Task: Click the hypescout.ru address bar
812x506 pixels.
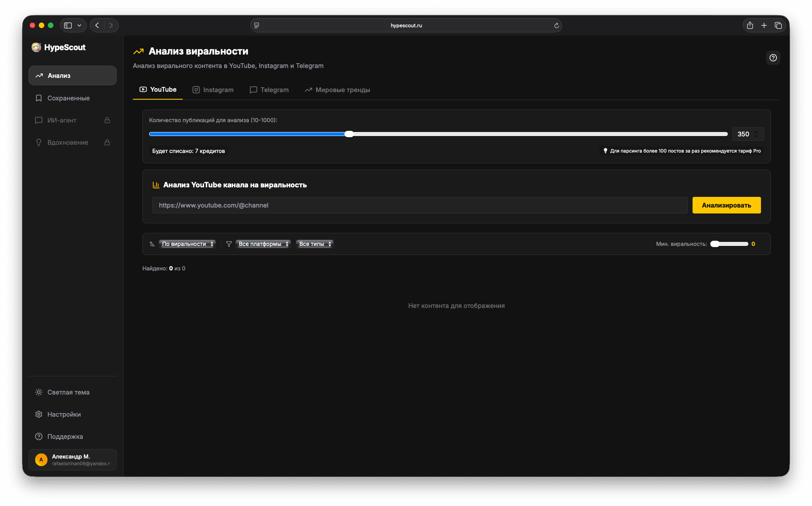Action: tap(406, 25)
